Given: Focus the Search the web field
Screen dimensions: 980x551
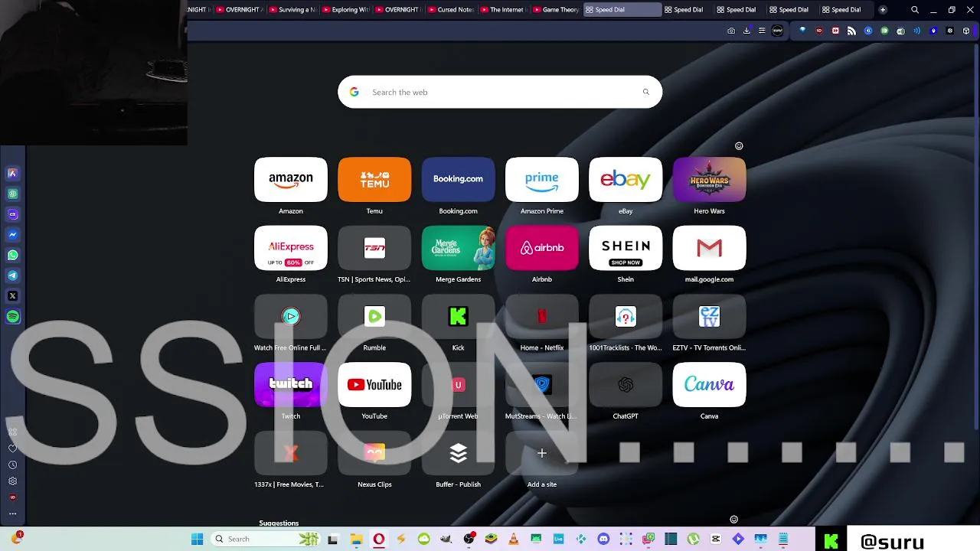Looking at the screenshot, I should 500,92.
